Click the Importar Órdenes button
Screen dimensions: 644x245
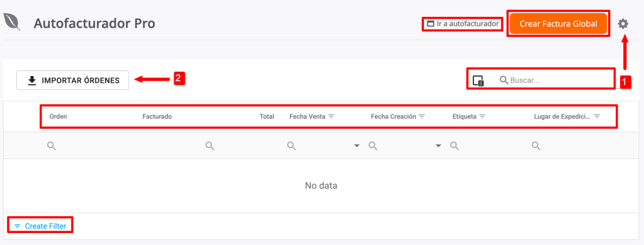point(73,80)
